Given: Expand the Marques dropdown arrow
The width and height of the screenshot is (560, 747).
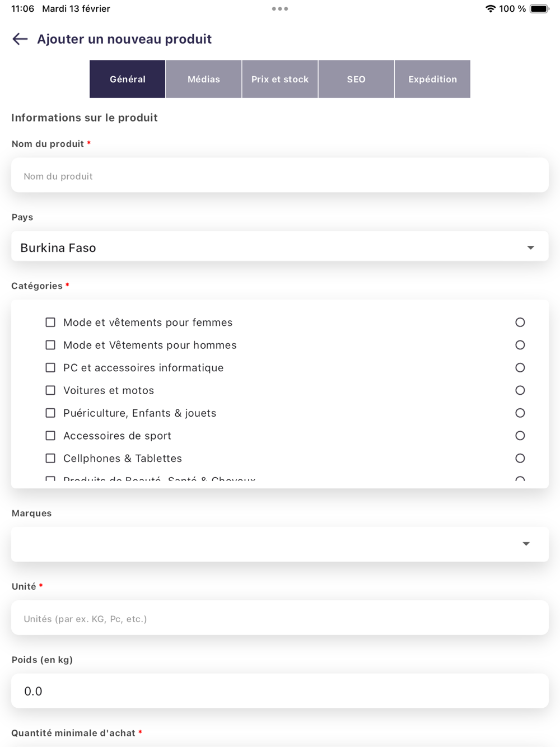Looking at the screenshot, I should click(x=526, y=544).
